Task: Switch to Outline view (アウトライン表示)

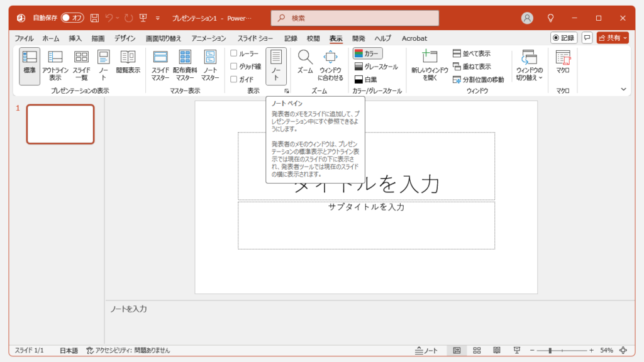Action: click(x=55, y=65)
